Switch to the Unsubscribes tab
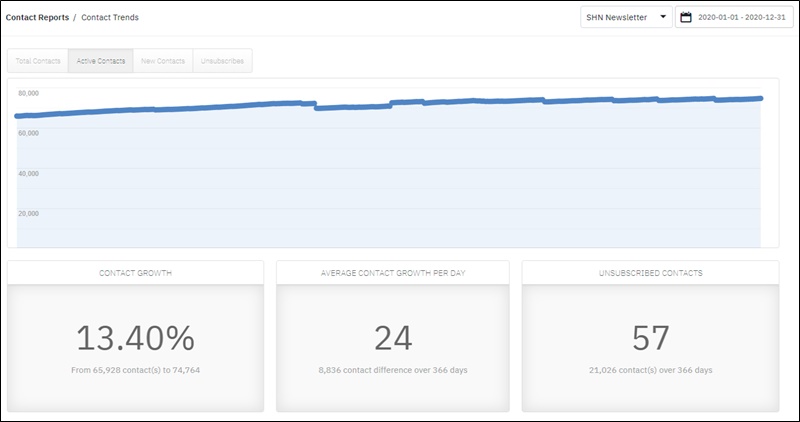Screen dimensions: 800x422 click(x=223, y=61)
